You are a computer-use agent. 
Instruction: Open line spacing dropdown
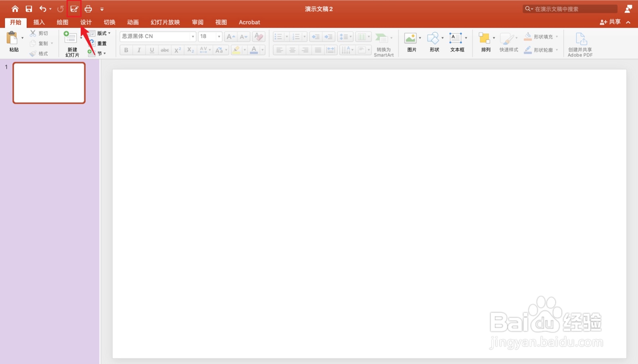[x=345, y=37]
